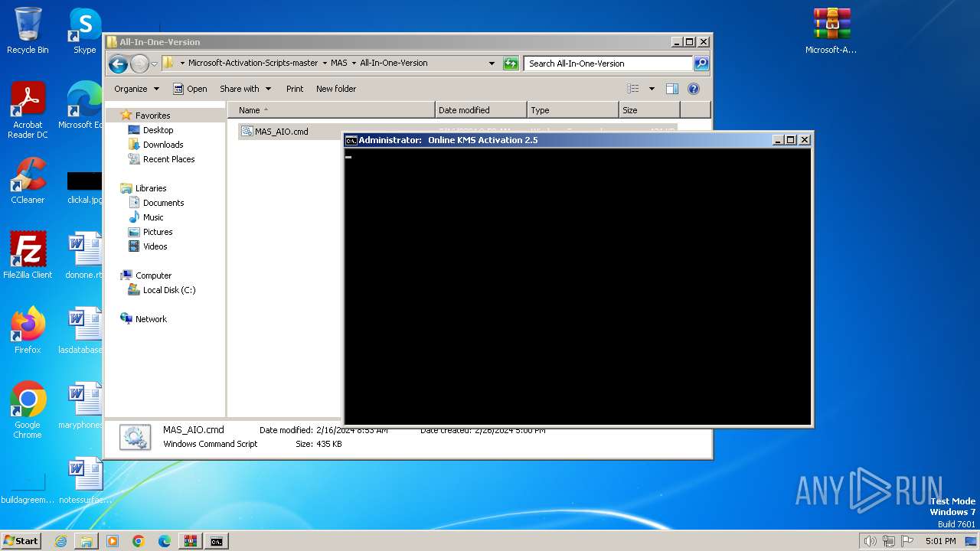Click the network tray icon
This screenshot has width=980, height=551.
click(x=888, y=541)
